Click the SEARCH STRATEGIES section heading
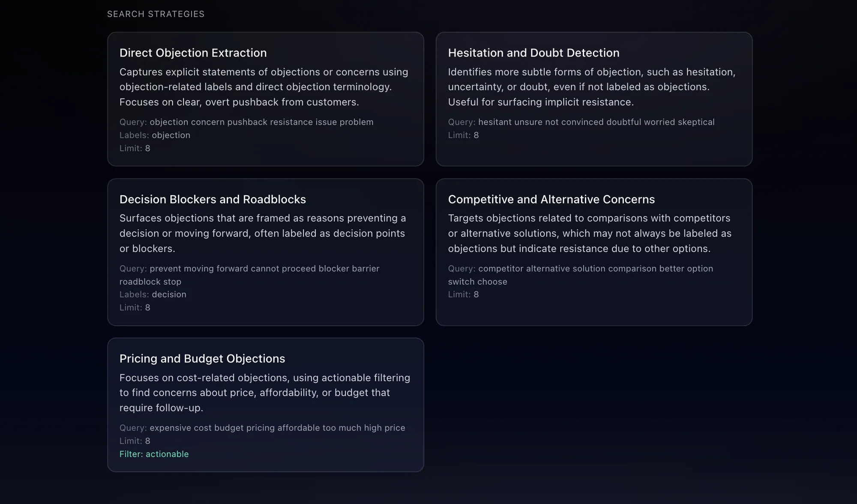857x504 pixels. (156, 14)
